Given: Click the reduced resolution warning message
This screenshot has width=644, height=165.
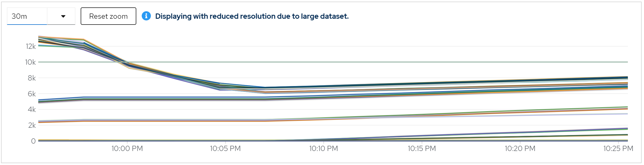Looking at the screenshot, I should coord(252,16).
